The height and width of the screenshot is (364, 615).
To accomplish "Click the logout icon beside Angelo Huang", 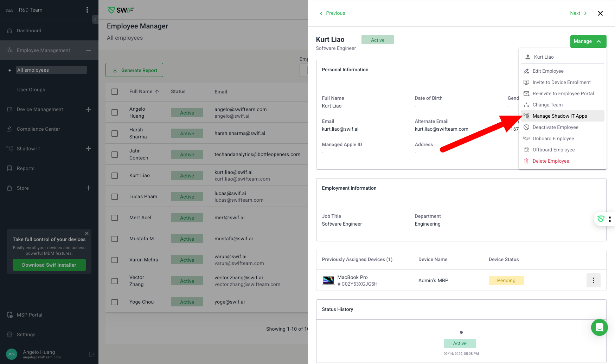I will pos(92,354).
